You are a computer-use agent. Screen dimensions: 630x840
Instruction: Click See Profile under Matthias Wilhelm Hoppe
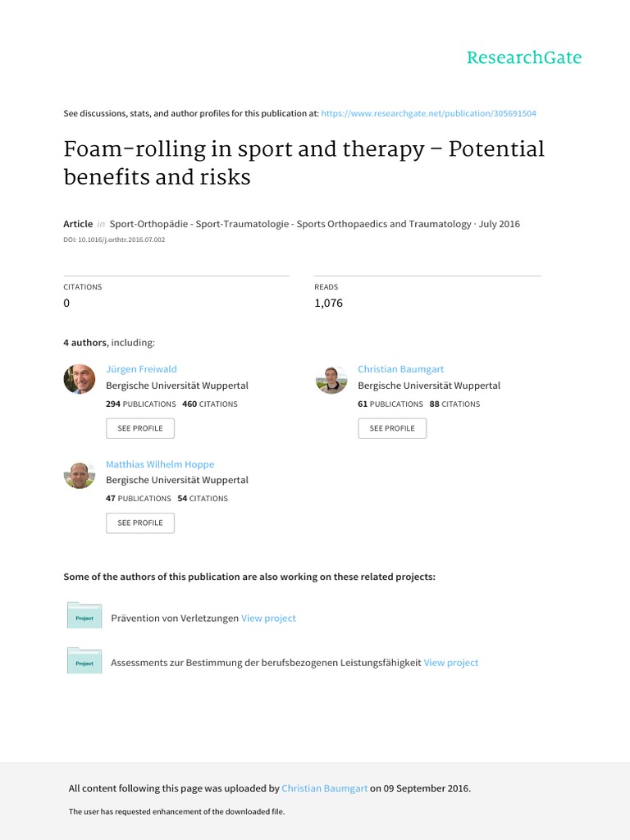[x=140, y=523]
